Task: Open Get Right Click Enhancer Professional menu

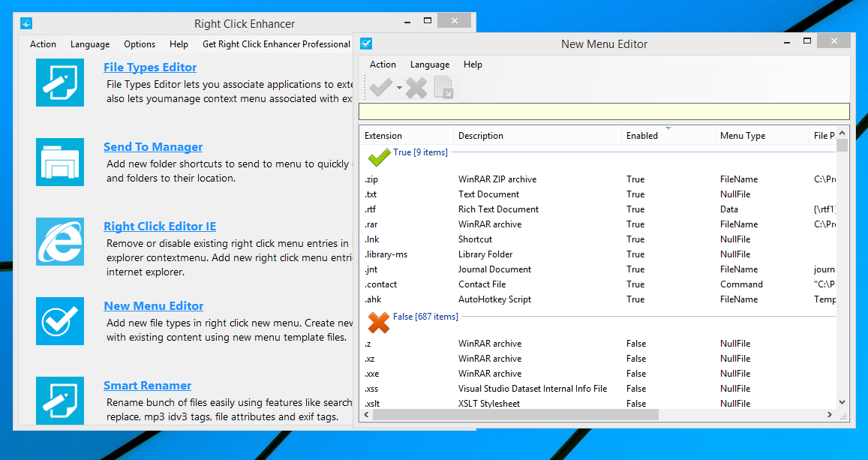Action: [x=276, y=44]
